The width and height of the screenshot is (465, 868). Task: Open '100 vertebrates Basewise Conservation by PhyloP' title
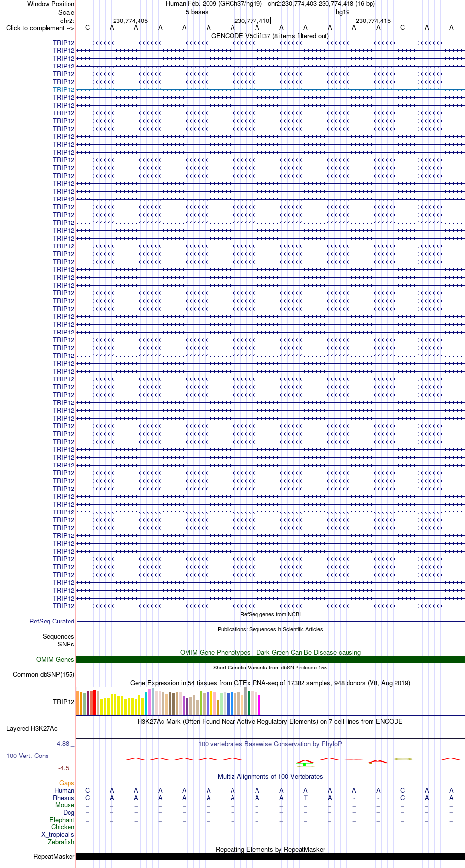(x=270, y=744)
